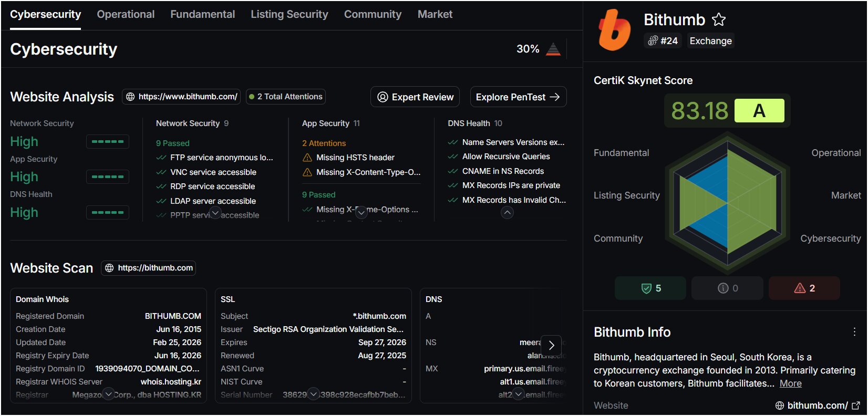Viewport: 868px width, 416px height.
Task: Click the rank #24 badge
Action: pyautogui.click(x=663, y=41)
